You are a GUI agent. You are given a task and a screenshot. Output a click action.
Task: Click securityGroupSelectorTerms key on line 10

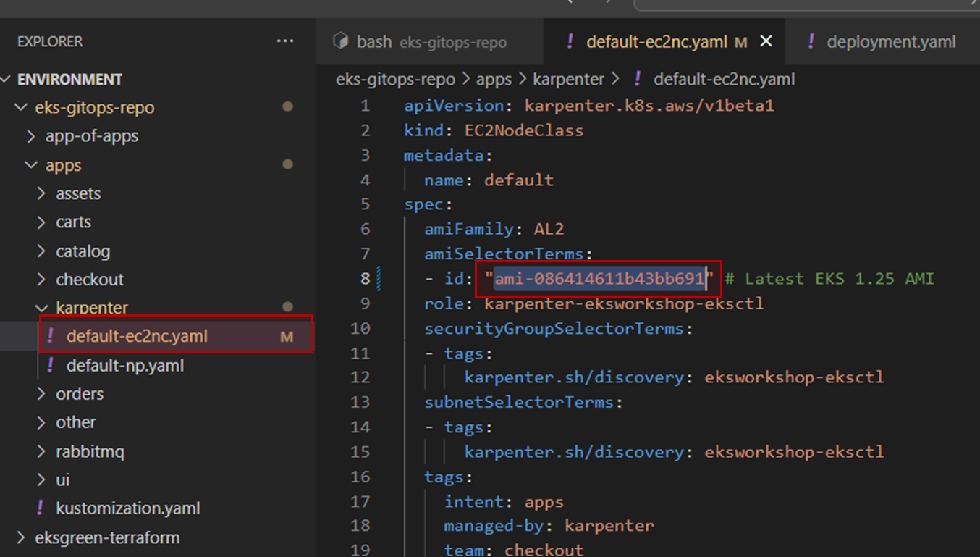554,328
